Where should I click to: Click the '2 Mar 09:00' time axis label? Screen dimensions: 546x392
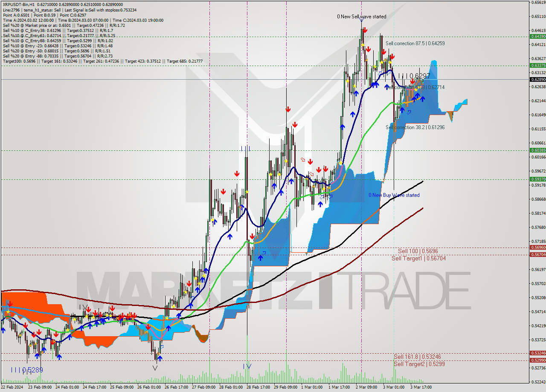[367, 388]
